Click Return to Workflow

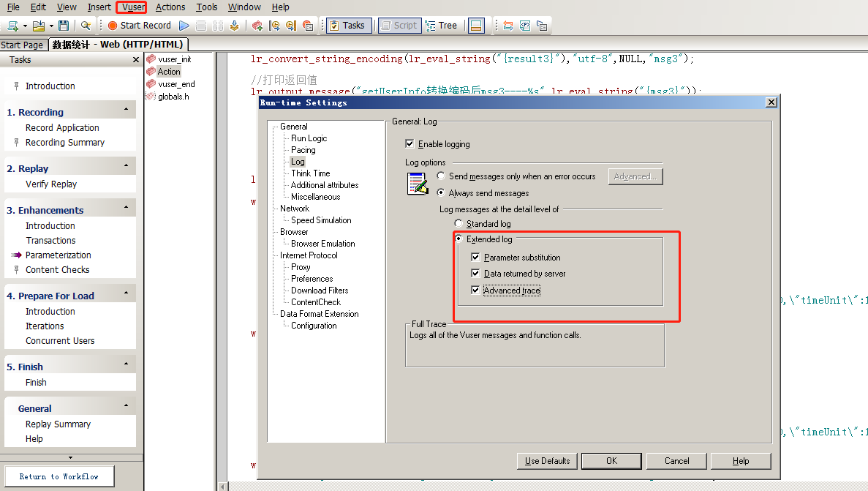click(x=59, y=476)
